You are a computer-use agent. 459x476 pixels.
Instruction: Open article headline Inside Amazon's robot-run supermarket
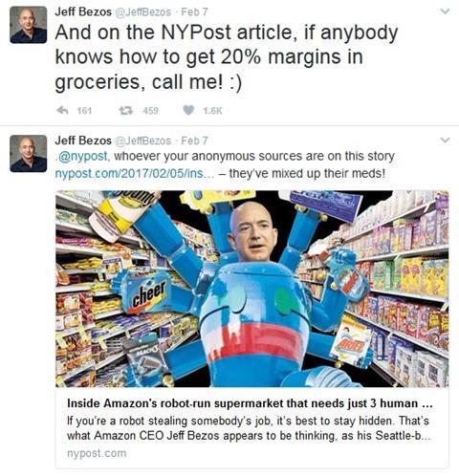coord(250,403)
